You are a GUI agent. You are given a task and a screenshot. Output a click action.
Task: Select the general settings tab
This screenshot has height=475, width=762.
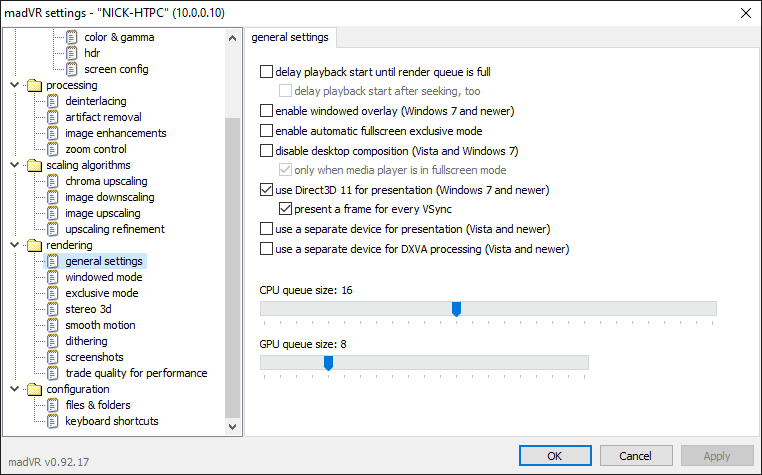click(x=290, y=38)
